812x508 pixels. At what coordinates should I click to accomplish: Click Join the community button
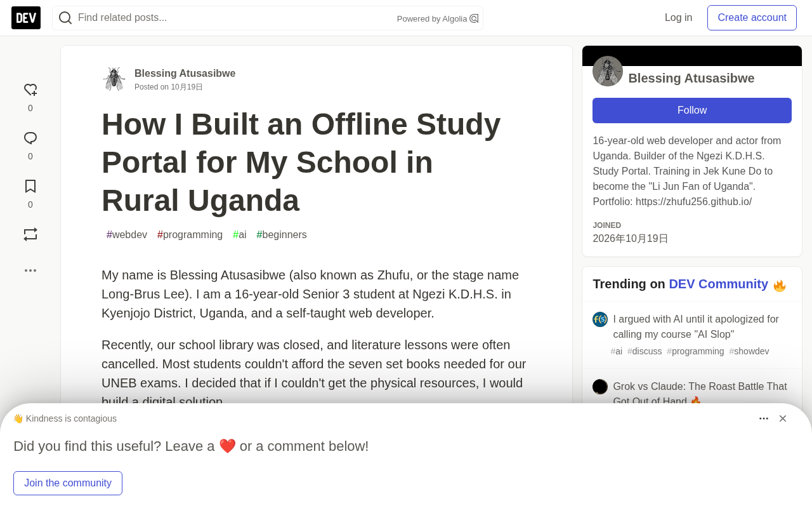(68, 483)
